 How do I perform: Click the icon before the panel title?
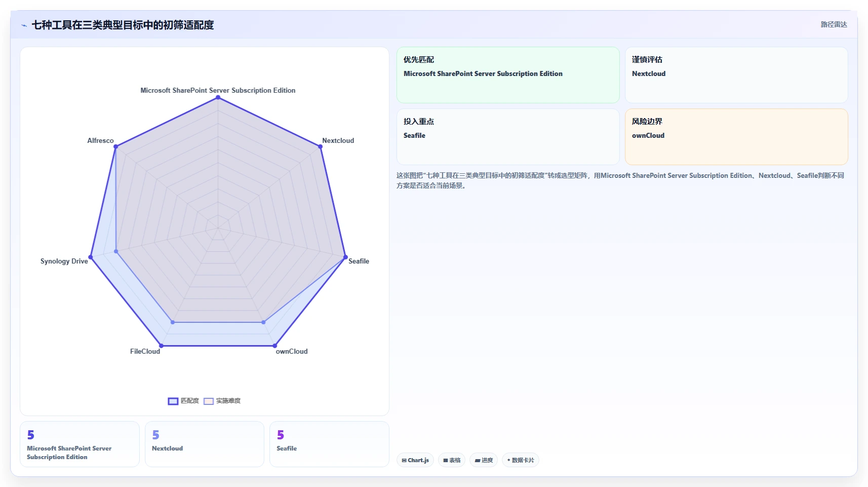24,25
